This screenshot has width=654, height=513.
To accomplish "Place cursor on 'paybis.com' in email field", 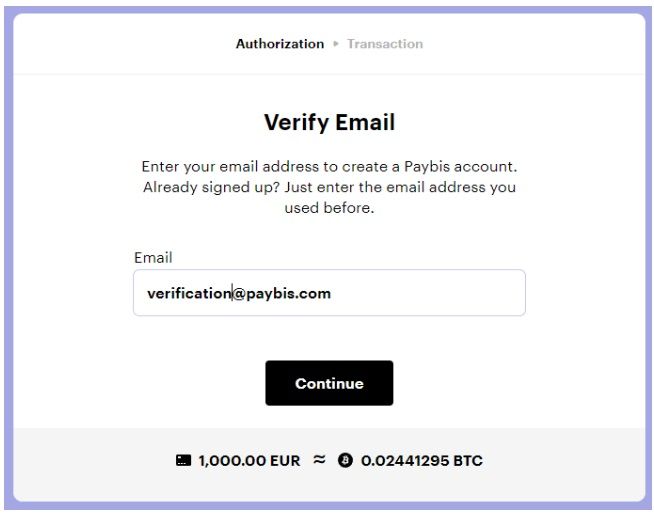I will tap(295, 293).
